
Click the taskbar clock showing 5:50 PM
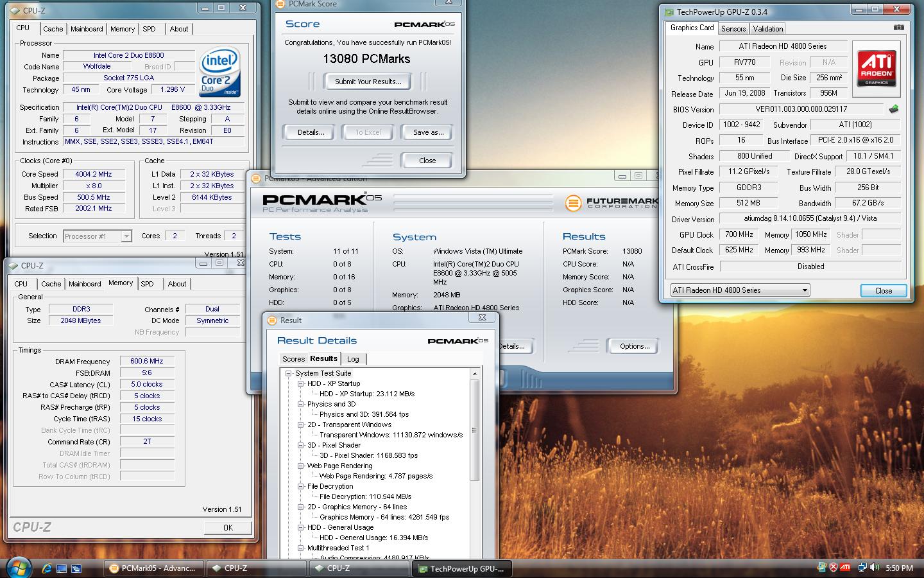coord(899,568)
